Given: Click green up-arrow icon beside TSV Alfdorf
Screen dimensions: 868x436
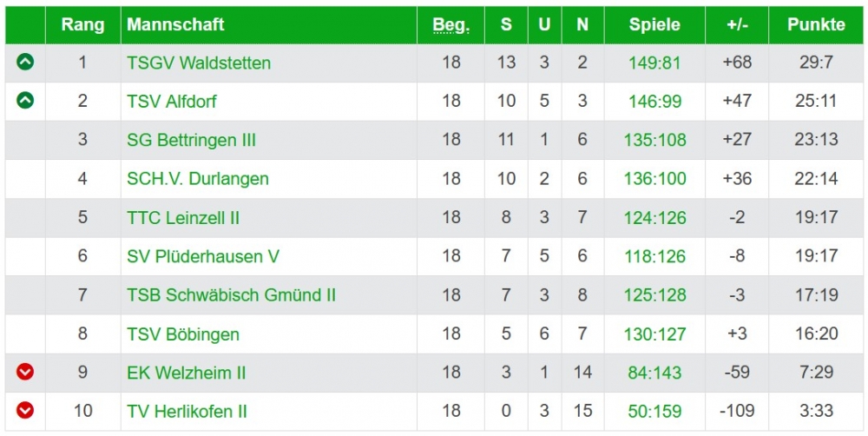Looking at the screenshot, I should click(x=25, y=101).
